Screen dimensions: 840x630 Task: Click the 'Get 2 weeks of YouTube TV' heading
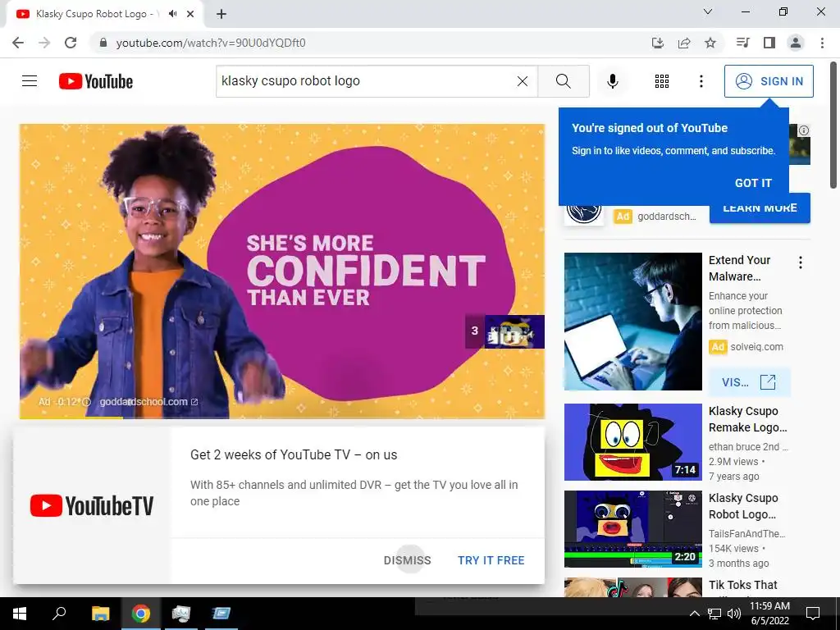(x=294, y=454)
